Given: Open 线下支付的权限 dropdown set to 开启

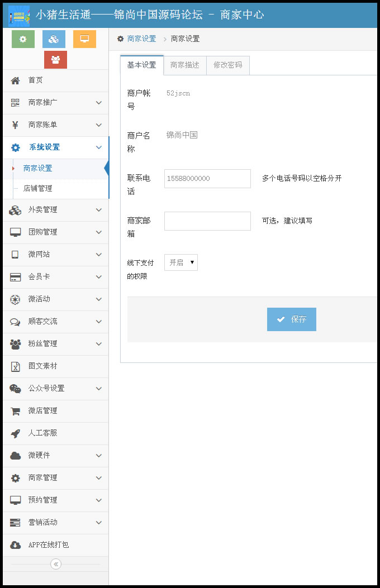Looking at the screenshot, I should (x=181, y=262).
